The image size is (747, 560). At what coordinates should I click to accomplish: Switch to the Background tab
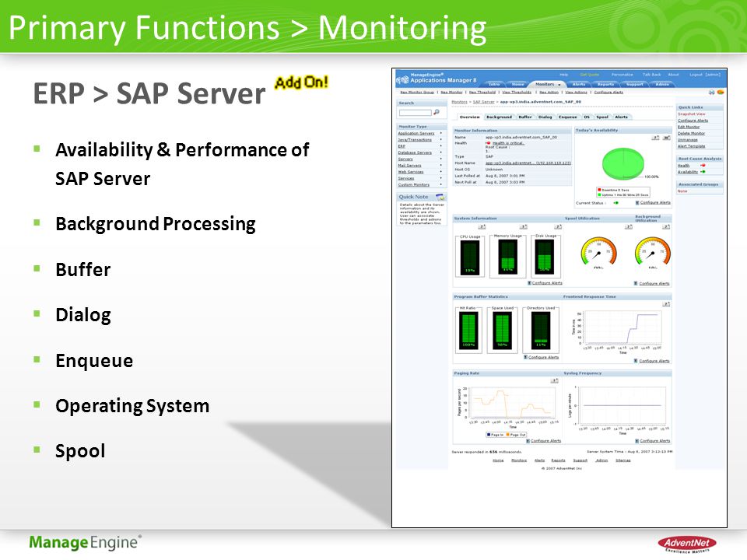499,117
